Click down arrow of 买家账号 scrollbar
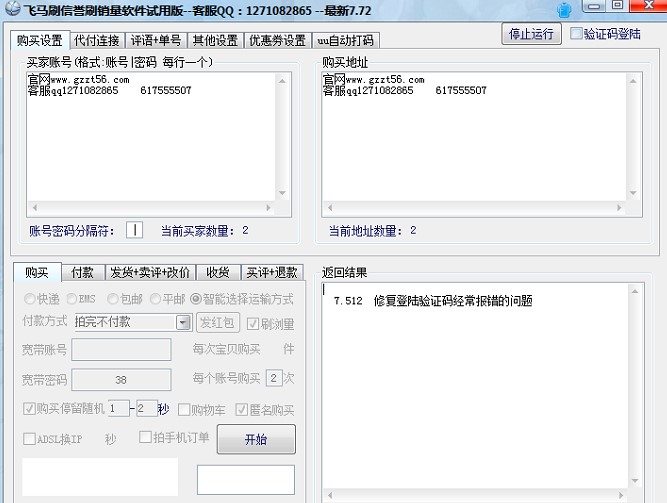 coord(282,193)
